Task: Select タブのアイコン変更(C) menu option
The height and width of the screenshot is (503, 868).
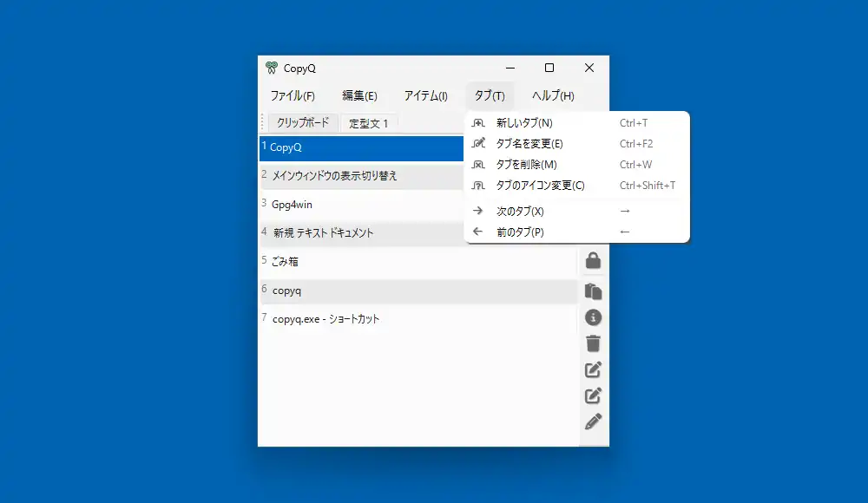Action: point(540,186)
